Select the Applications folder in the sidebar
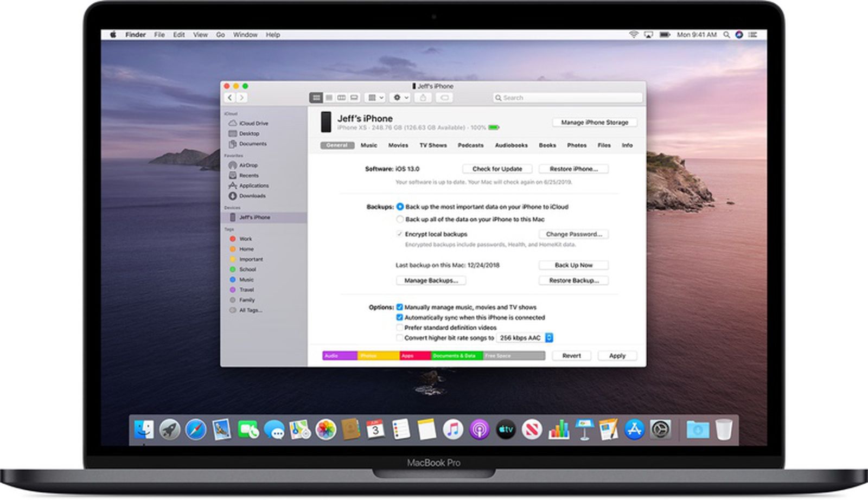The height and width of the screenshot is (500, 868). tap(255, 185)
